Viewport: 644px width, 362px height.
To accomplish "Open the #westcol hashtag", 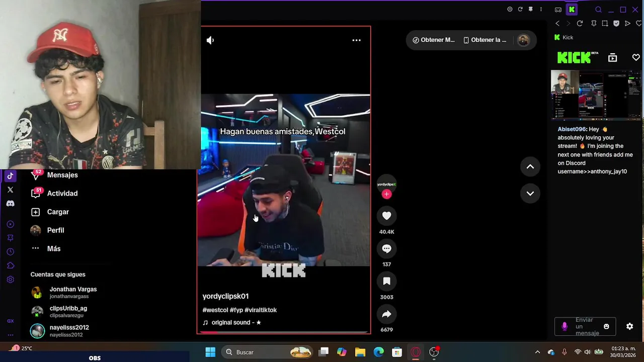I will click(215, 310).
